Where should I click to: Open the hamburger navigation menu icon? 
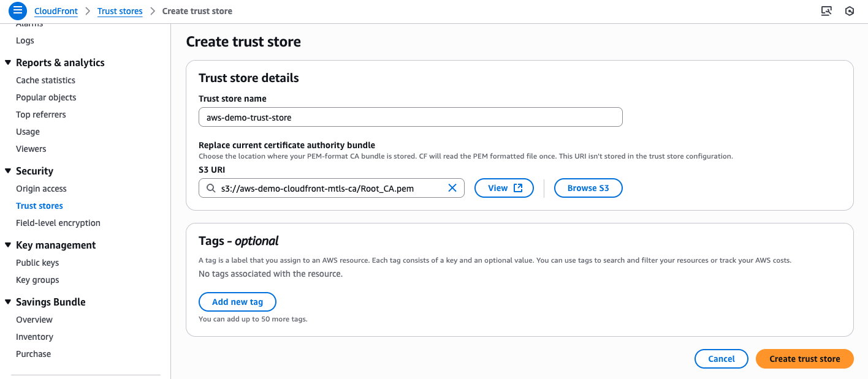tap(18, 10)
